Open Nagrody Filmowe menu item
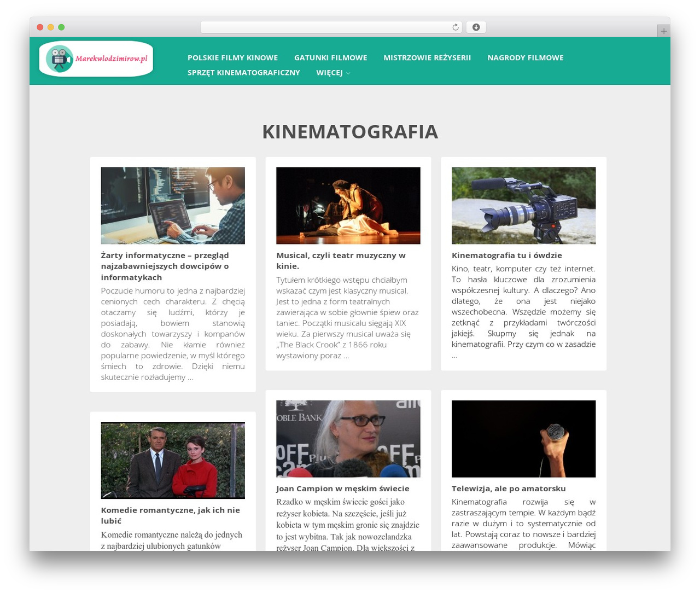This screenshot has width=700, height=593. click(526, 58)
